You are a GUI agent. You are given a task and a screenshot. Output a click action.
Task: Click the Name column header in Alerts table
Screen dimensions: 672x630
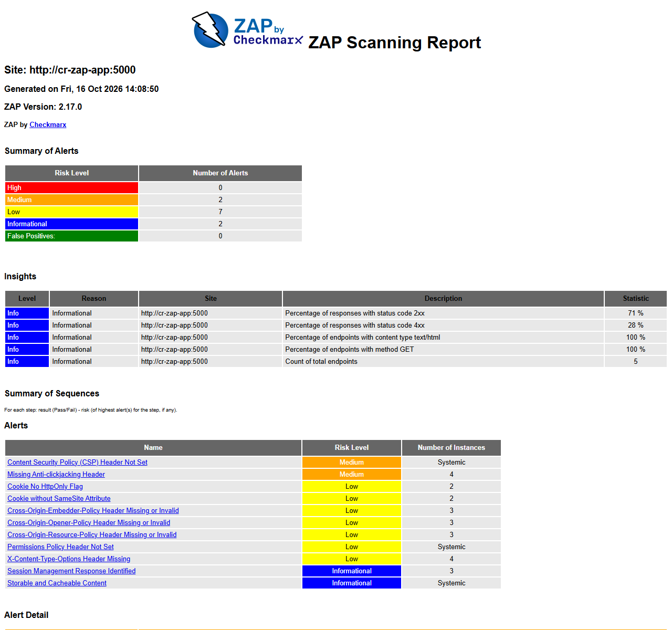point(153,447)
